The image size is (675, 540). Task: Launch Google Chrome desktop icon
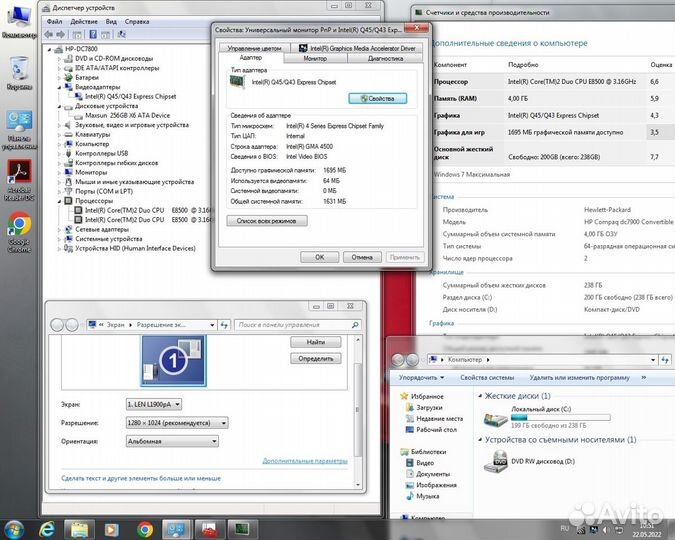[x=19, y=232]
